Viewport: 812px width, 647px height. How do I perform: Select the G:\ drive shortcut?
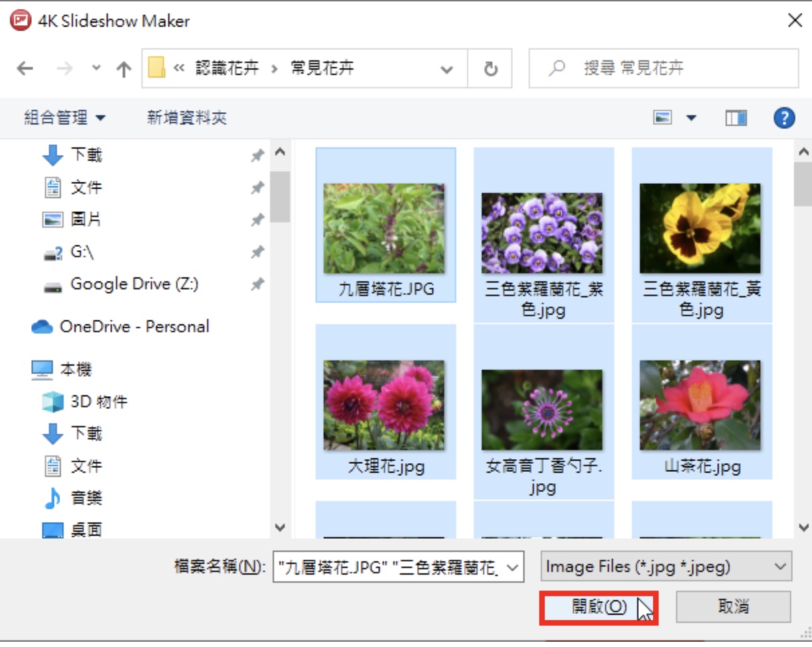click(82, 253)
